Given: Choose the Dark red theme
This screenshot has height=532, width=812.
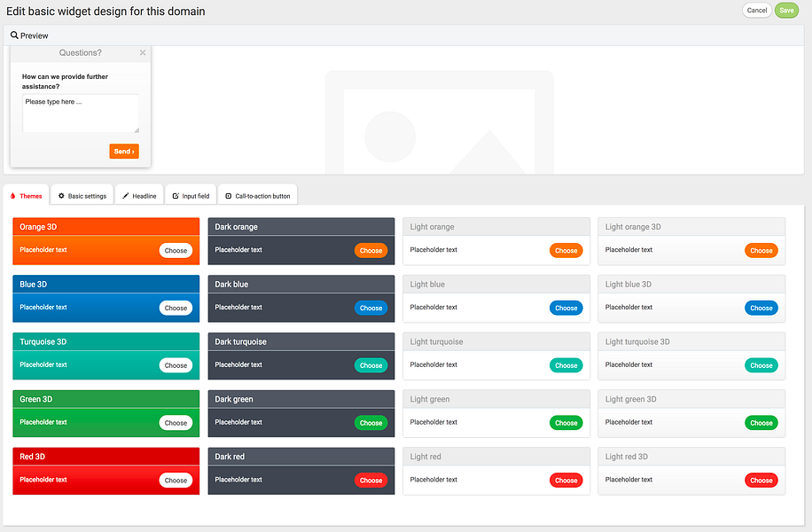Looking at the screenshot, I should click(371, 481).
